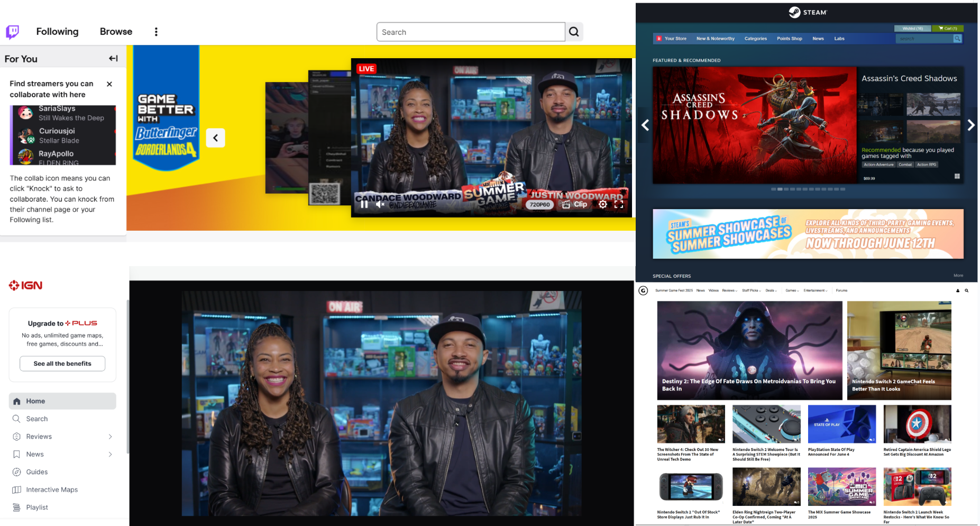Collapse the For You sidebar arrow
This screenshot has width=980, height=526.
pyautogui.click(x=113, y=58)
